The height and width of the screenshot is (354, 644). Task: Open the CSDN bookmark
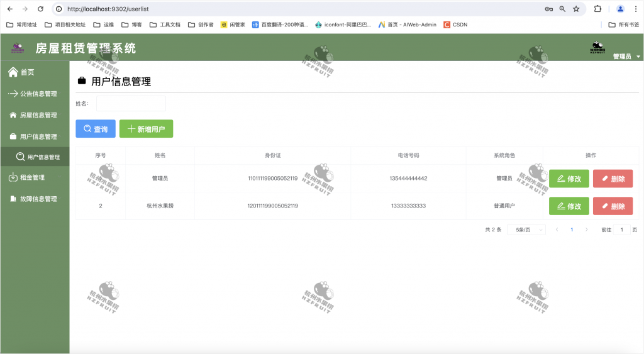455,25
